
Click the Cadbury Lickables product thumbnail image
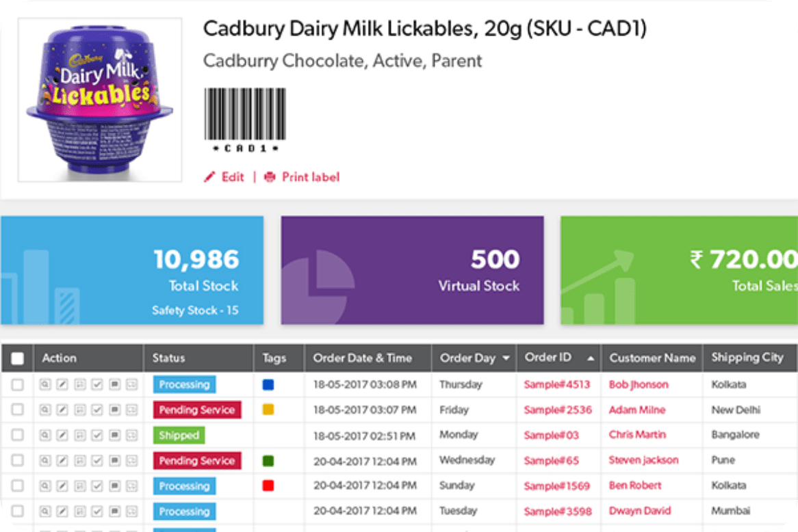pyautogui.click(x=100, y=100)
